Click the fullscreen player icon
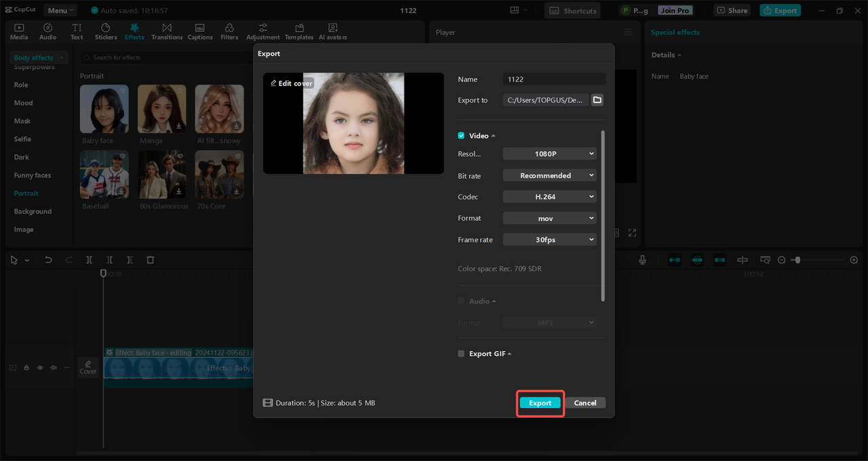This screenshot has width=868, height=461. click(x=632, y=233)
